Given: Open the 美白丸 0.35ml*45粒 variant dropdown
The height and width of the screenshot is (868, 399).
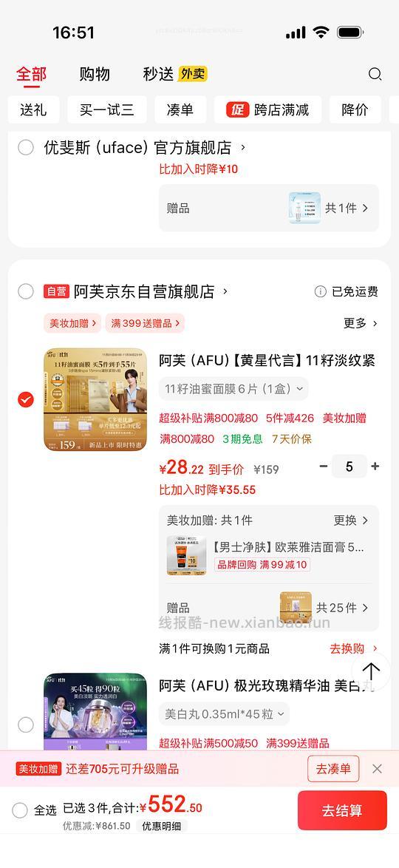Looking at the screenshot, I should click(224, 714).
